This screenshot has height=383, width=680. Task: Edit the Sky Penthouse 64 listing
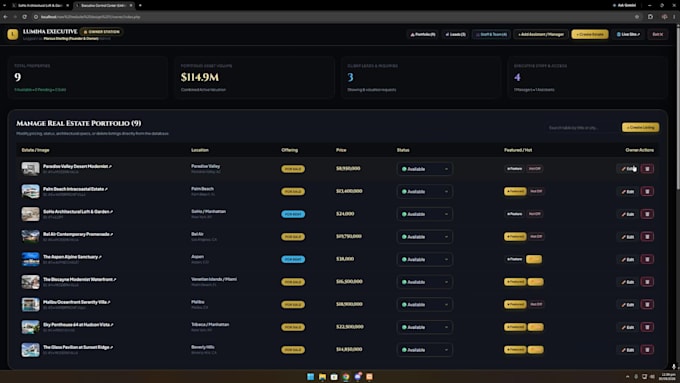click(628, 327)
